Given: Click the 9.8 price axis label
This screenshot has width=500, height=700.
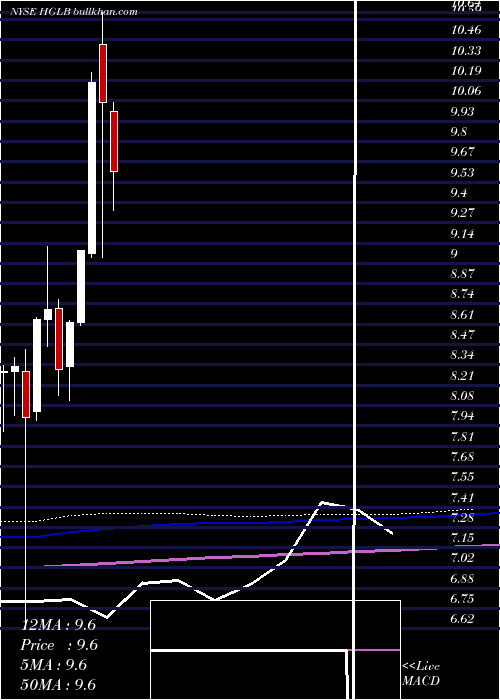Looking at the screenshot, I should 459,132.
